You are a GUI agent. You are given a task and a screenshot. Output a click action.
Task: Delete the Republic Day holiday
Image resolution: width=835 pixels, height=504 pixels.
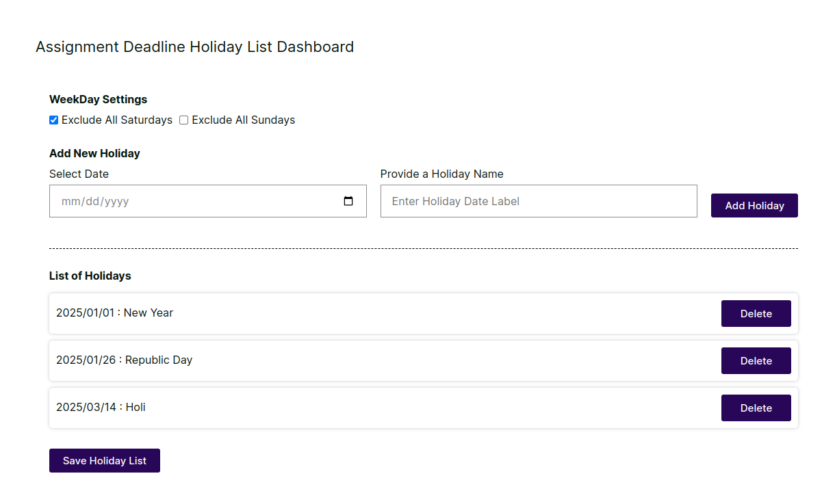(756, 361)
